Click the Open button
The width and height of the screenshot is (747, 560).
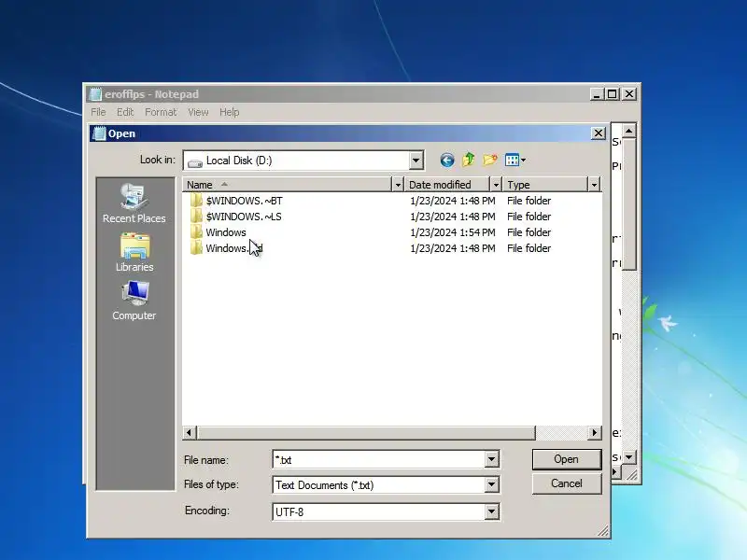567,459
